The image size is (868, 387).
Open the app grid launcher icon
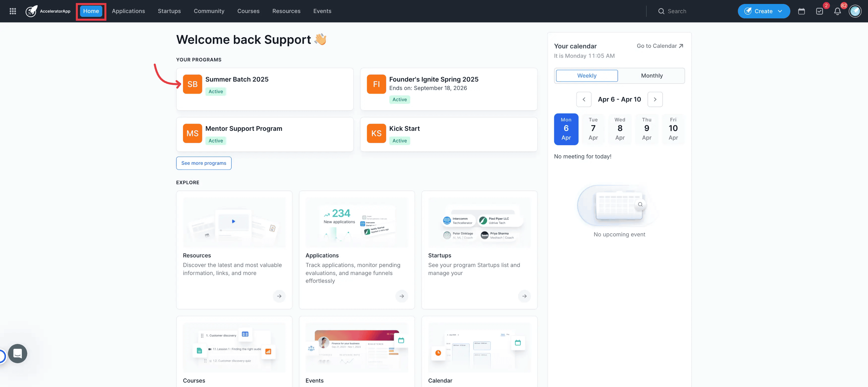tap(13, 11)
